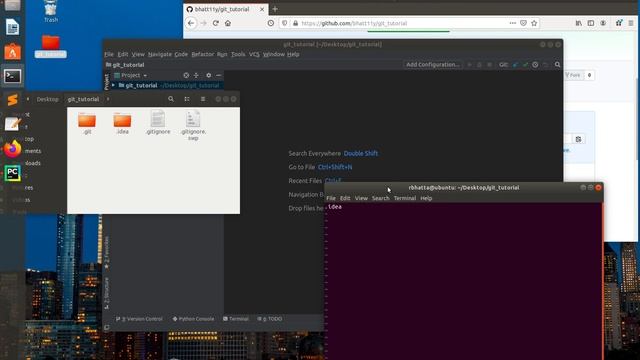Bookmark this page with star icon
The width and height of the screenshot is (640, 360).
tap(534, 23)
